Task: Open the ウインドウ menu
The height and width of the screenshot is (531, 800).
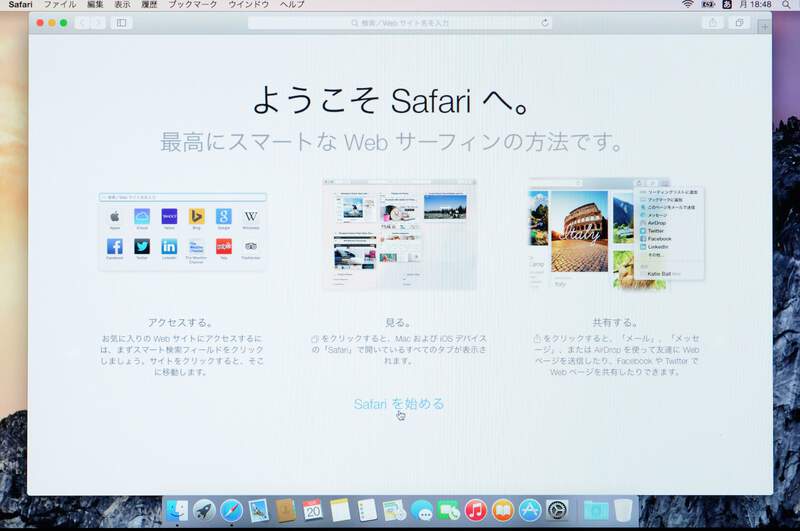Action: pos(248,4)
